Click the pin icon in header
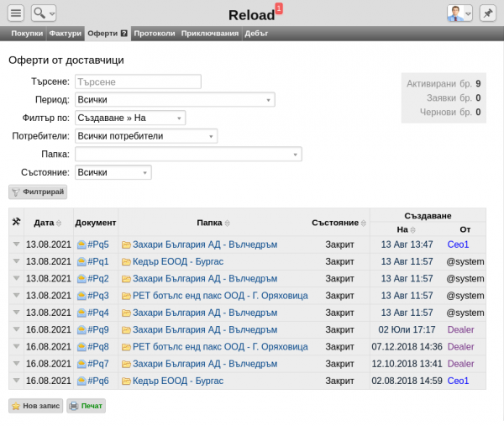The width and height of the screenshot is (504, 426). (x=486, y=13)
